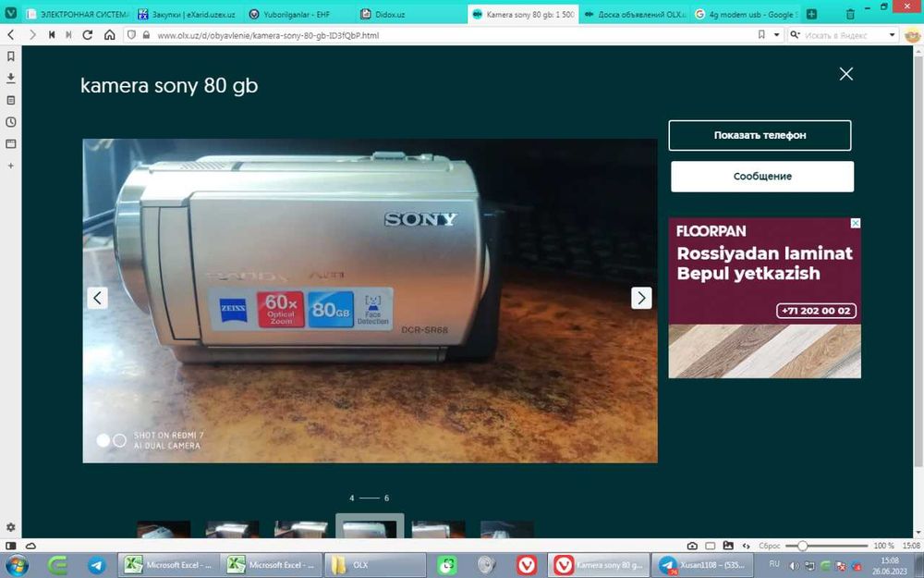
Task: Open the closed tabs trash icon
Action: tap(850, 14)
